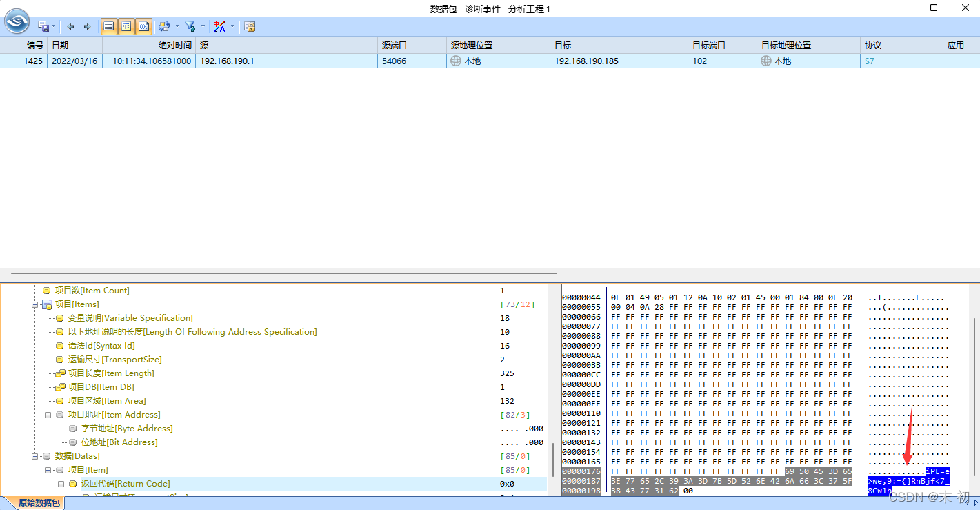Toggle the field decode pane view

126,26
